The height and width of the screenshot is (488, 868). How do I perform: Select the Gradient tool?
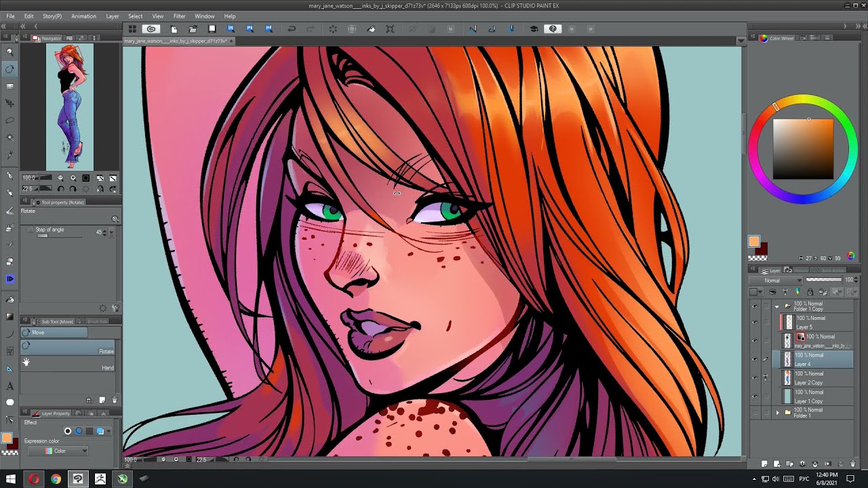tap(9, 317)
